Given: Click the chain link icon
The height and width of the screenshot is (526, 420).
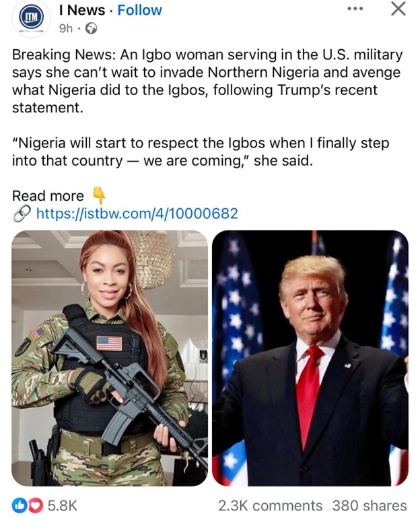Looking at the screenshot, I should pyautogui.click(x=22, y=213).
